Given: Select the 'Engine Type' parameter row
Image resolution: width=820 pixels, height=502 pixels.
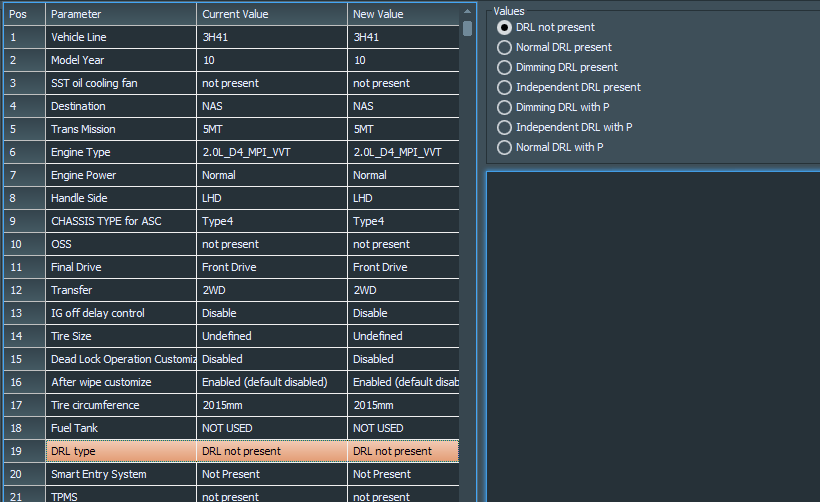Looking at the screenshot, I should coord(120,152).
